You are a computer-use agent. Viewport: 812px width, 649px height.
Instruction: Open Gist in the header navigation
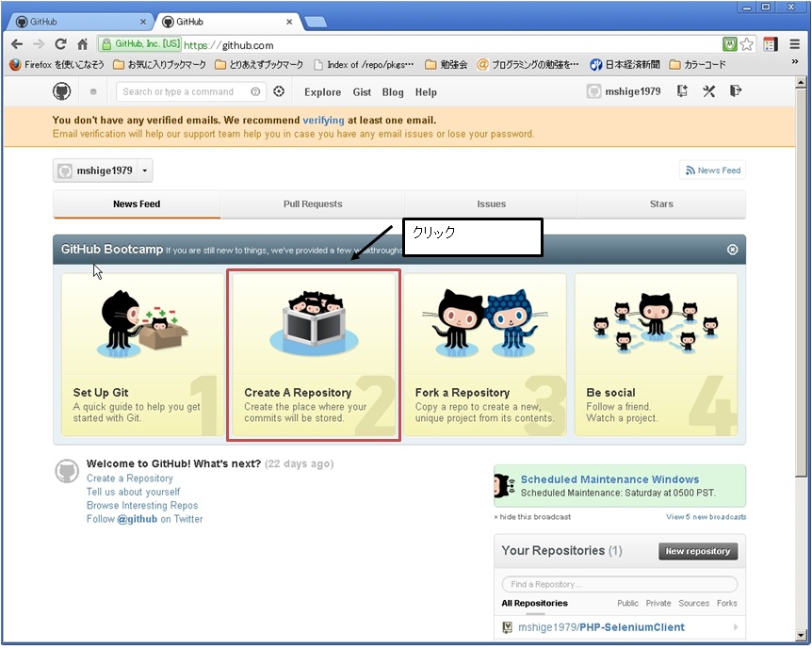pyautogui.click(x=362, y=92)
